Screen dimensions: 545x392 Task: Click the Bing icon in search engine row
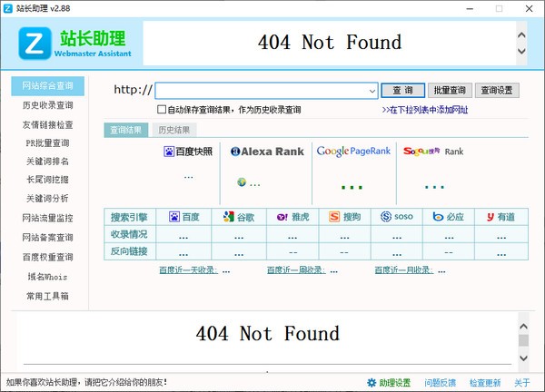[438, 217]
